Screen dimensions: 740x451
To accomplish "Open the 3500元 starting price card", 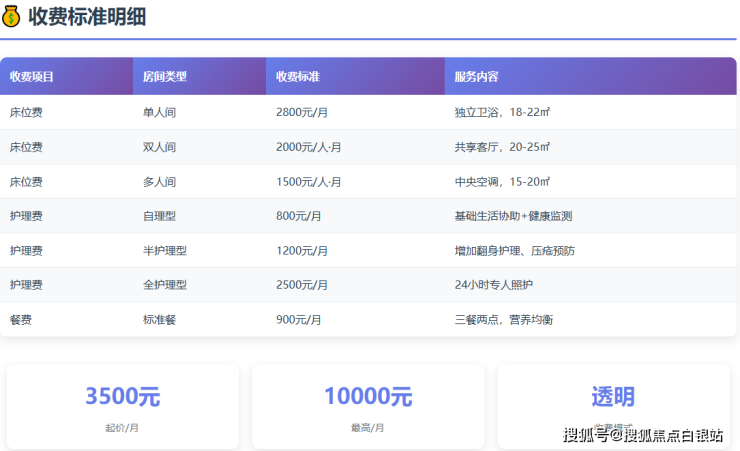I will (123, 406).
